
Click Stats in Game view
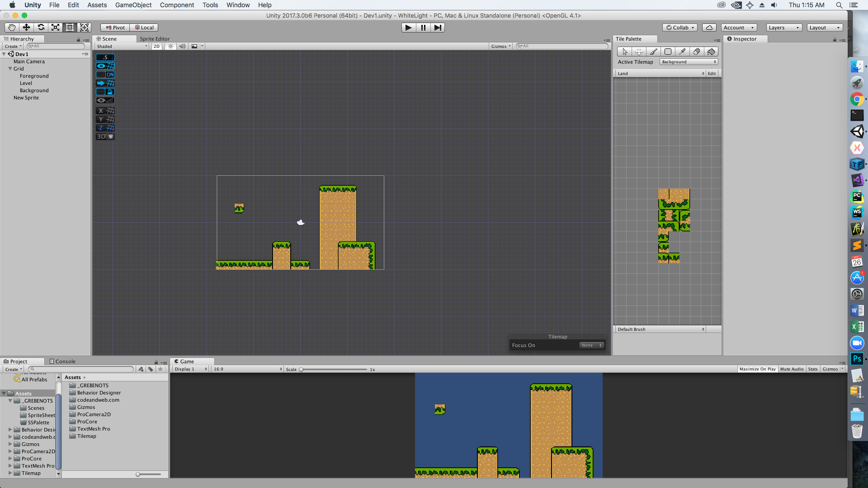[813, 369]
